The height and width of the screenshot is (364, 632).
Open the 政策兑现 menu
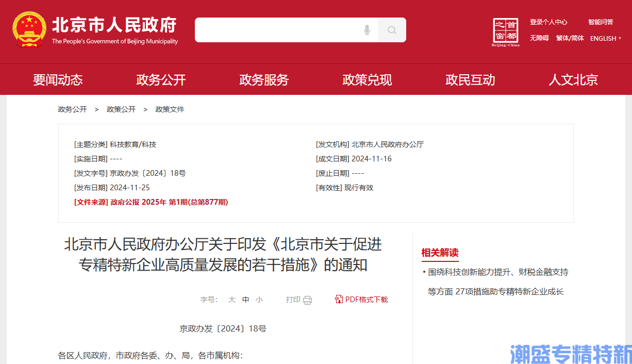coord(367,80)
